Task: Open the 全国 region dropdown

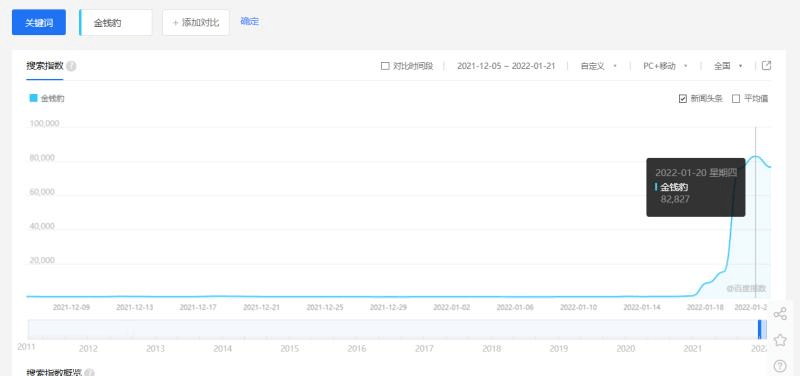Action: pyautogui.click(x=728, y=66)
